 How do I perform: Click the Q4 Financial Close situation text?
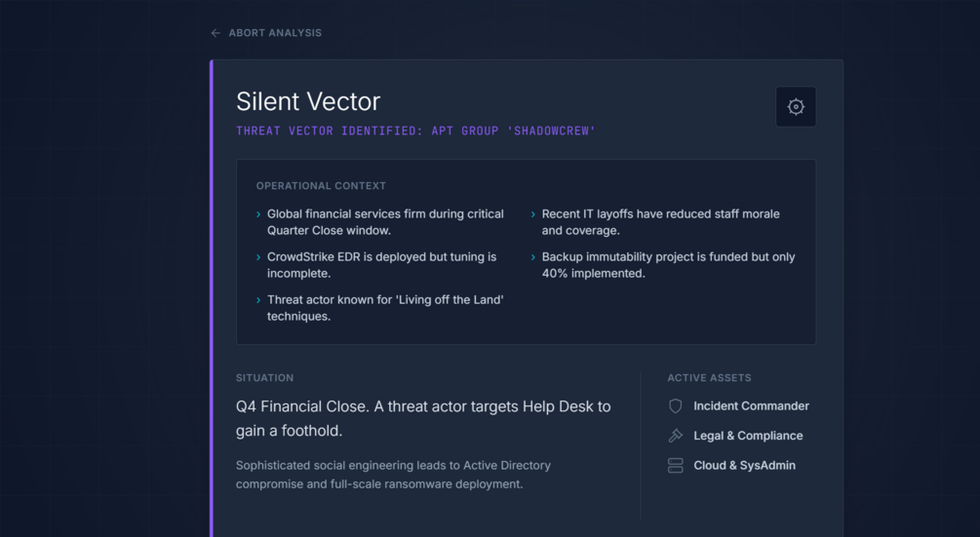coord(423,418)
